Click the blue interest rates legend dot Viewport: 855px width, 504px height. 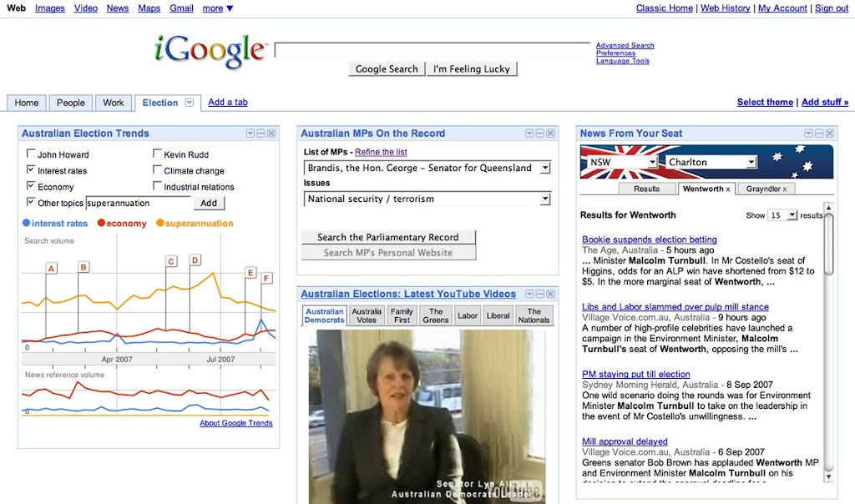(26, 223)
